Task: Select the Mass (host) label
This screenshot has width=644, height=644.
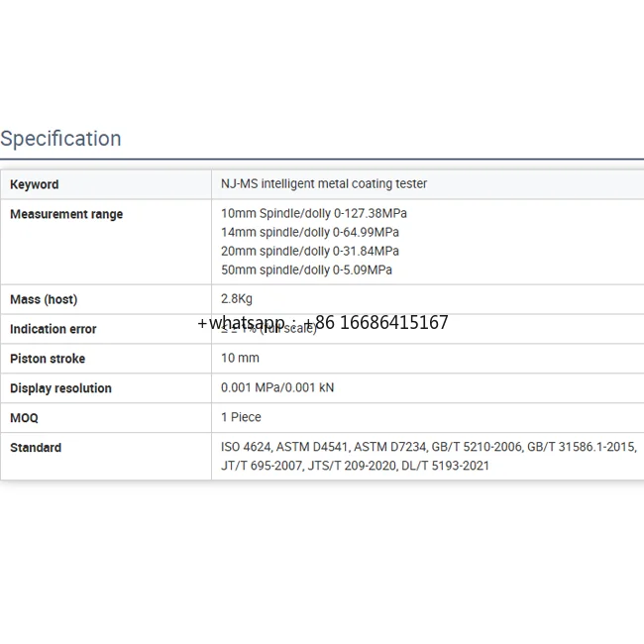Action: (44, 299)
